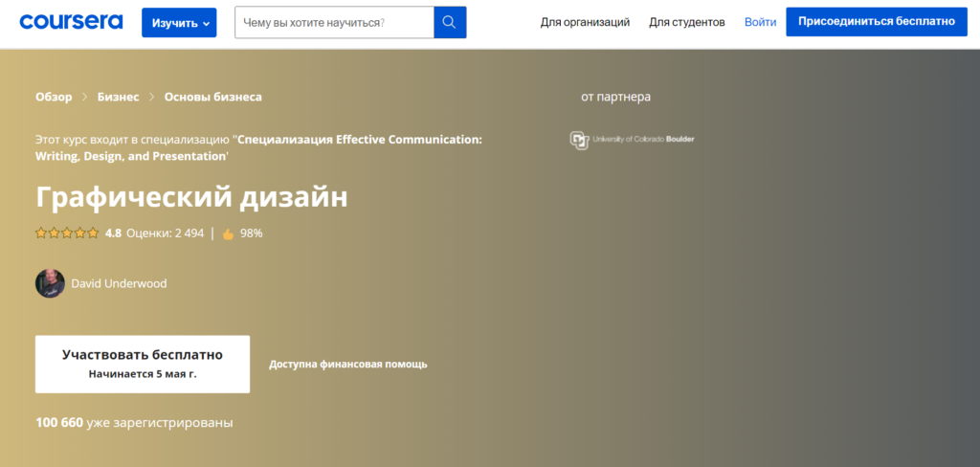Click the 'Оценки: 2 494' ratings text
This screenshot has height=467, width=980.
click(x=165, y=233)
